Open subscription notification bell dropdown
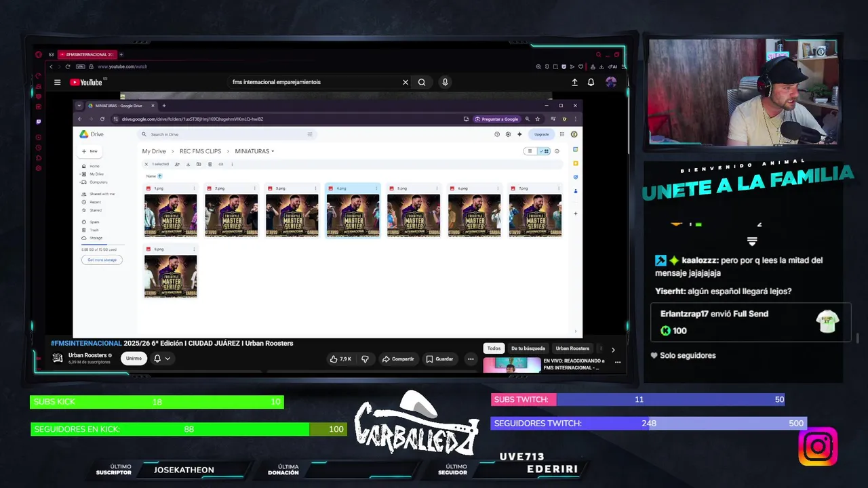The width and height of the screenshot is (868, 488). point(162,359)
